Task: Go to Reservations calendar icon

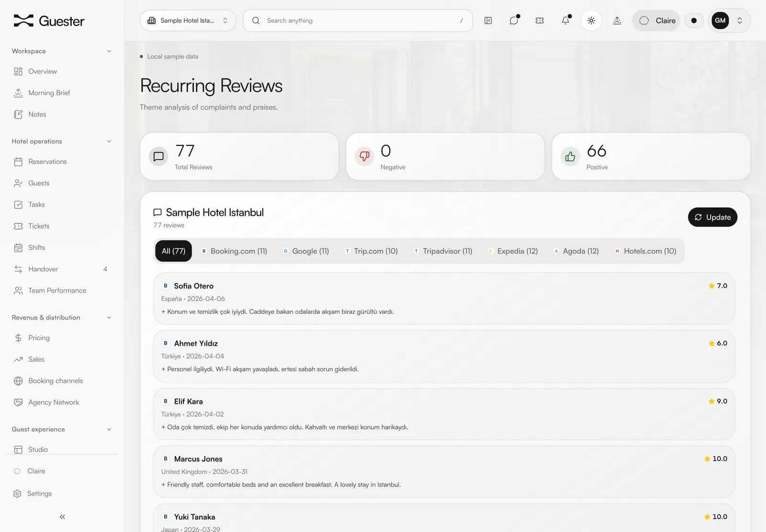Action: pos(18,162)
